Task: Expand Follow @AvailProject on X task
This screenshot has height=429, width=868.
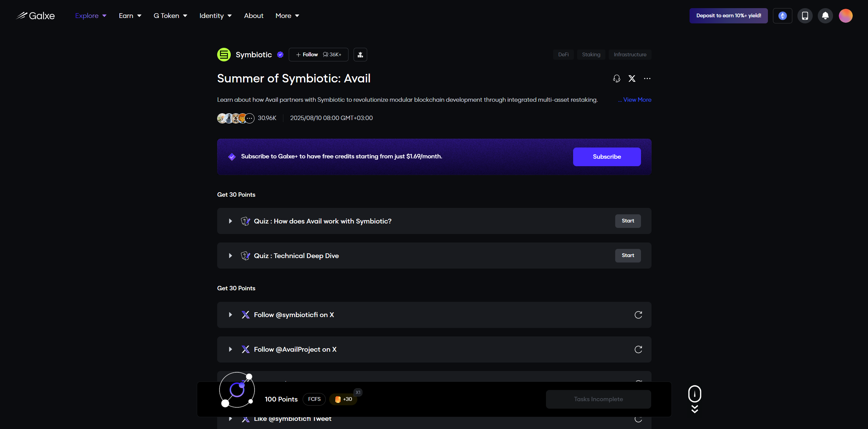Action: pos(230,349)
